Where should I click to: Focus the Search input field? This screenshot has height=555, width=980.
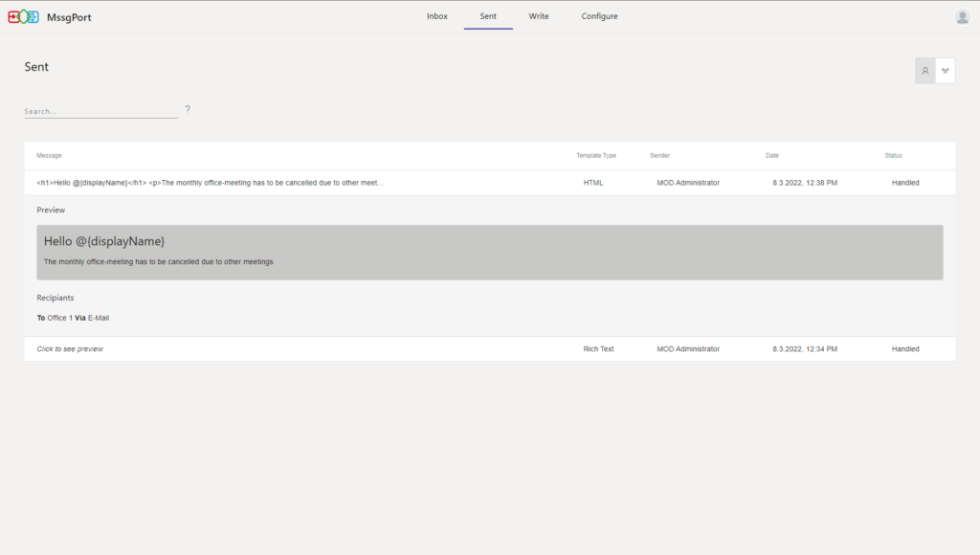(x=100, y=111)
